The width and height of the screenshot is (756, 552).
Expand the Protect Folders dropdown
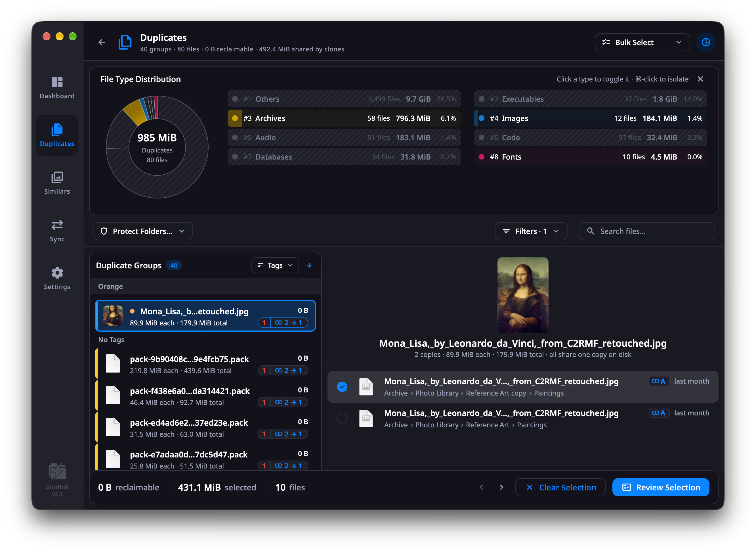click(142, 231)
